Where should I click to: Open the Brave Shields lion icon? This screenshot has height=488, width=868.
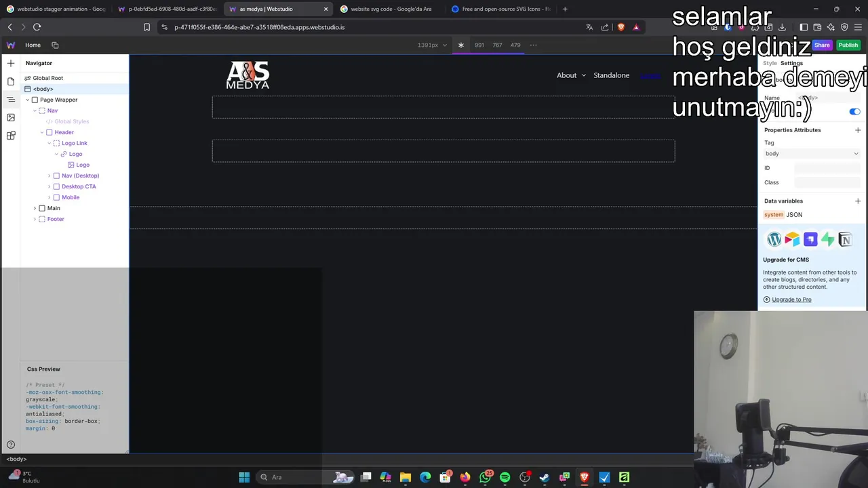click(620, 27)
